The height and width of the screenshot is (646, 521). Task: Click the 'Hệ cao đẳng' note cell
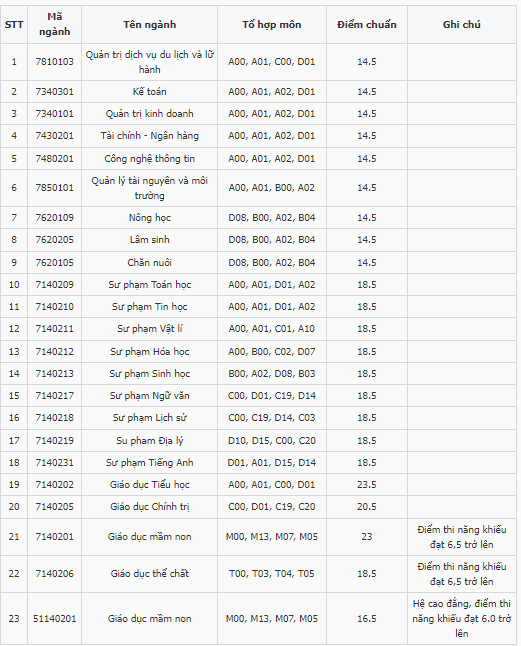[x=462, y=619]
